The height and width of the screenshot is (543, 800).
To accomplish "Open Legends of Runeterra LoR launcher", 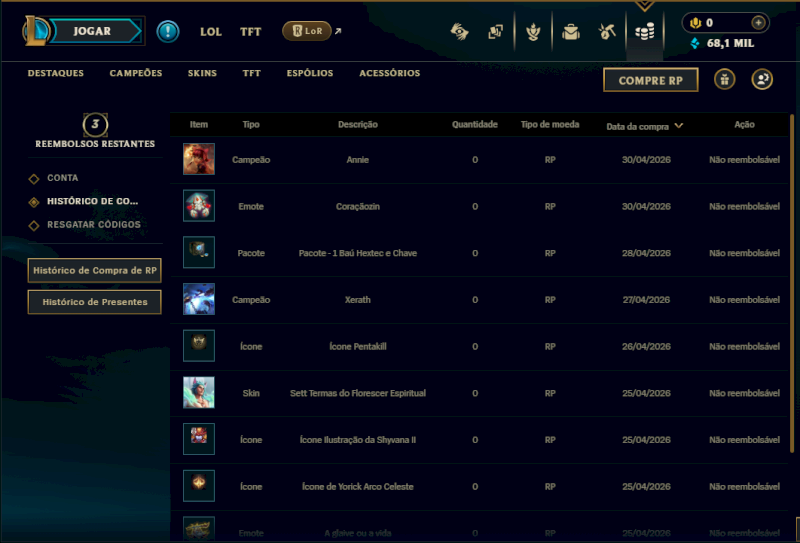I will tap(307, 31).
